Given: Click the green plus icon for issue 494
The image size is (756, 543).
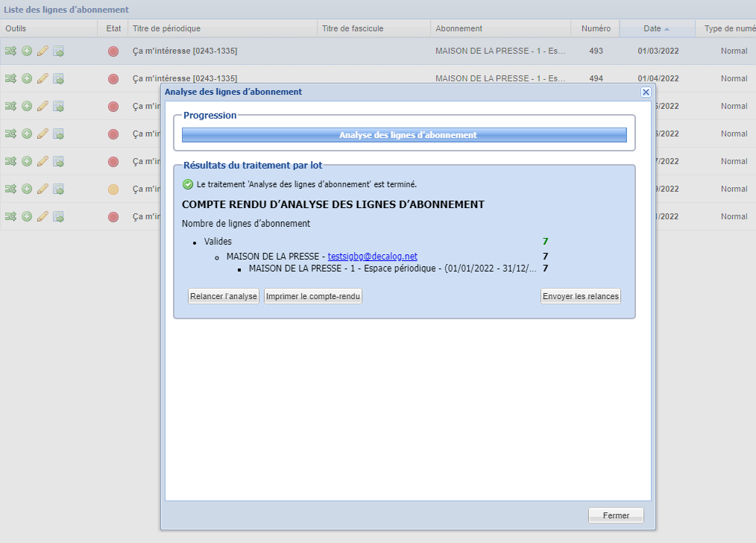Looking at the screenshot, I should pos(27,79).
